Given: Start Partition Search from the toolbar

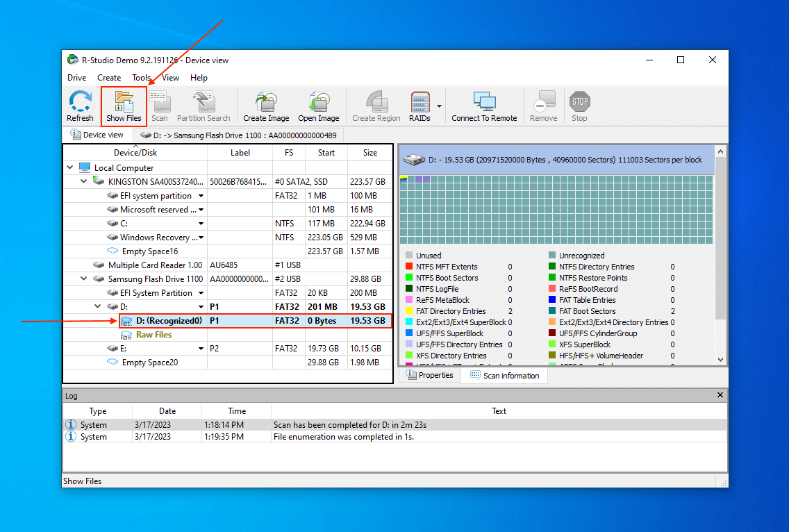Looking at the screenshot, I should 204,106.
